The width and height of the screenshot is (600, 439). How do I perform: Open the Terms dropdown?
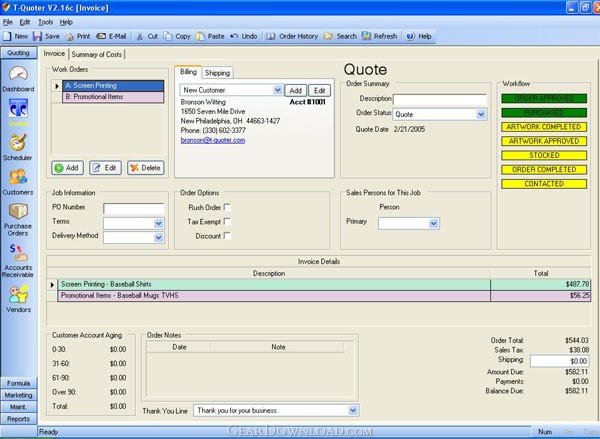pos(158,223)
